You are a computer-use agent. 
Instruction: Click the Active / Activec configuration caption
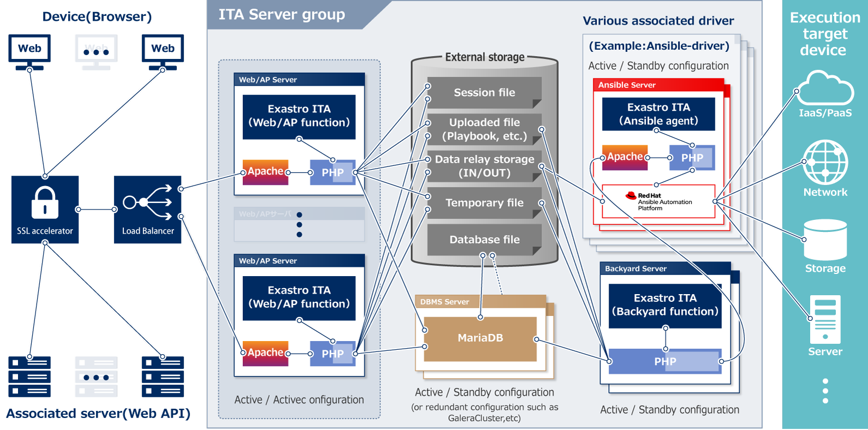[299, 400]
